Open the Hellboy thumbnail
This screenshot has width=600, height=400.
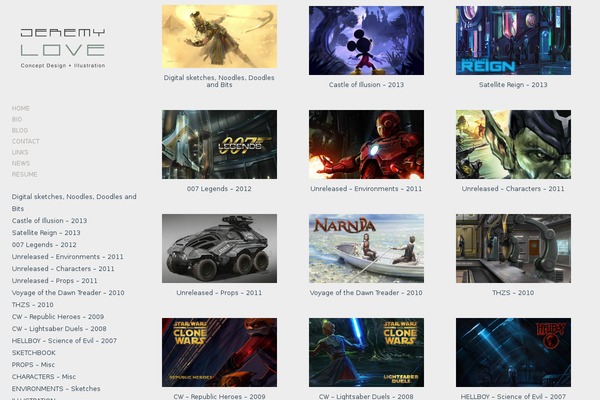tap(513, 352)
